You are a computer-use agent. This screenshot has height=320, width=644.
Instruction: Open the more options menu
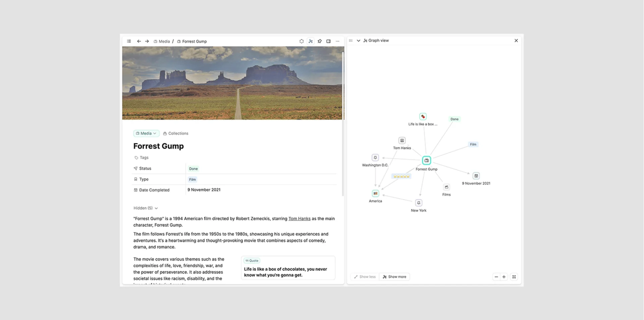pyautogui.click(x=337, y=41)
